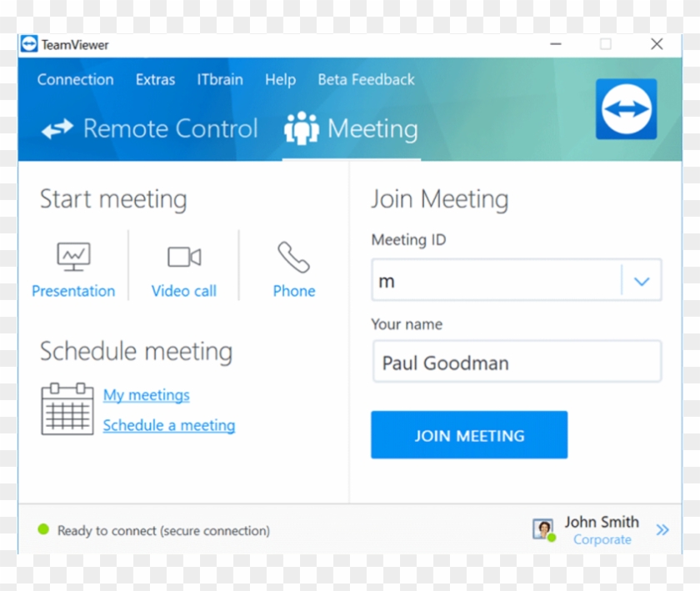Click the green ready-to-connect status dot

pyautogui.click(x=43, y=530)
